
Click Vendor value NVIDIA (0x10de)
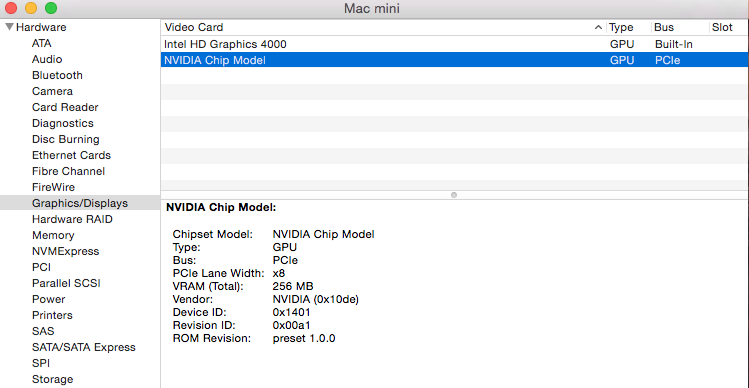(315, 300)
